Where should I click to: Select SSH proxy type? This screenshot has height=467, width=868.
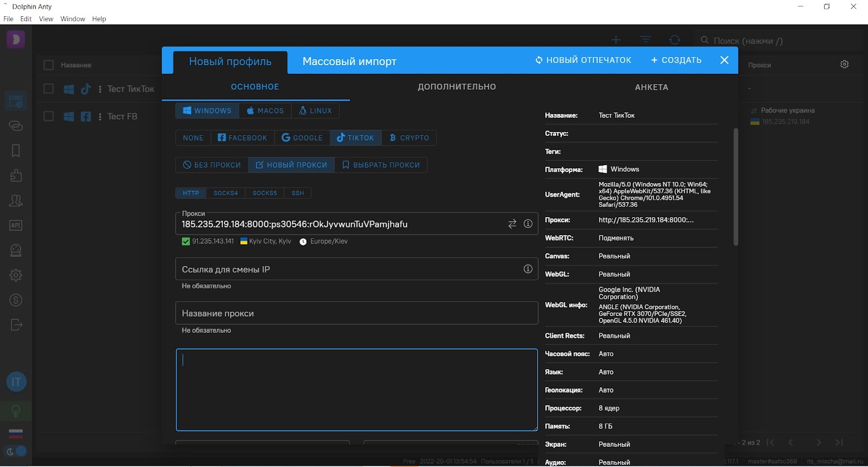pos(298,193)
